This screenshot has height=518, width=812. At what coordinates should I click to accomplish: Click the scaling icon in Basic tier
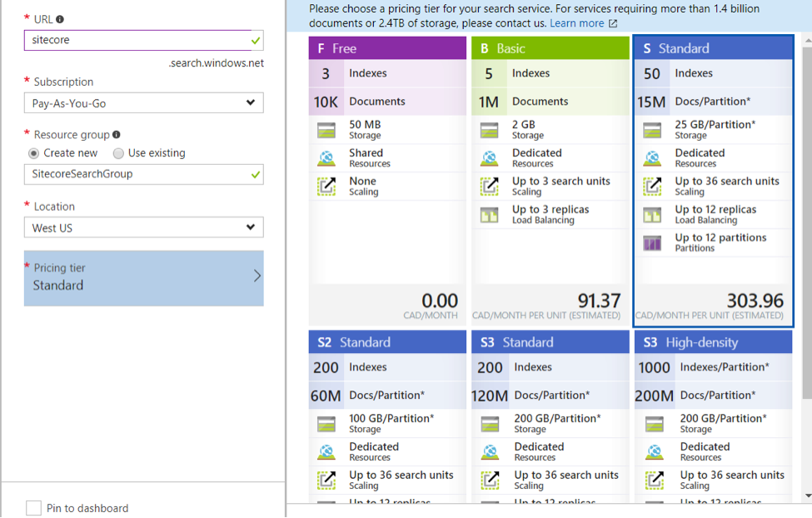489,187
